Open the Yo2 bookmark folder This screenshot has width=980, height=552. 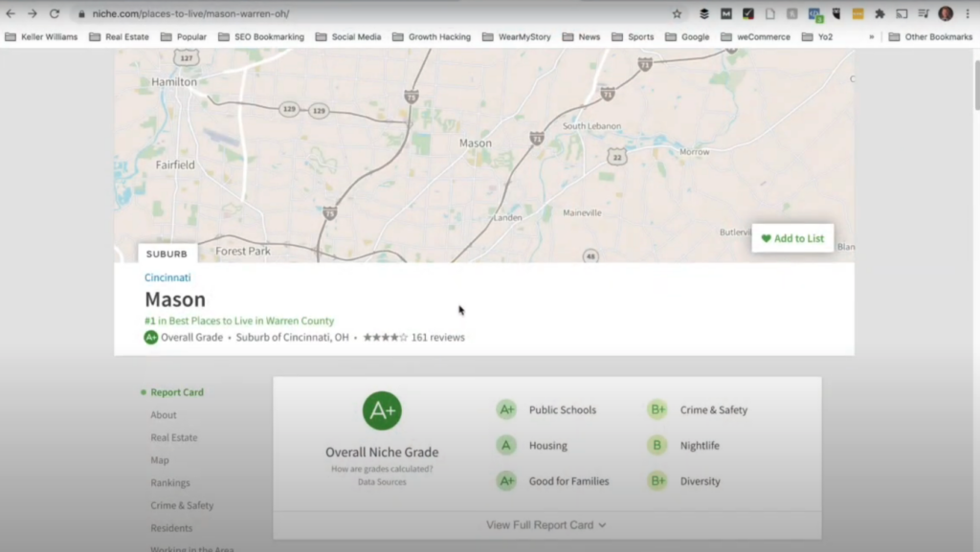click(x=817, y=37)
